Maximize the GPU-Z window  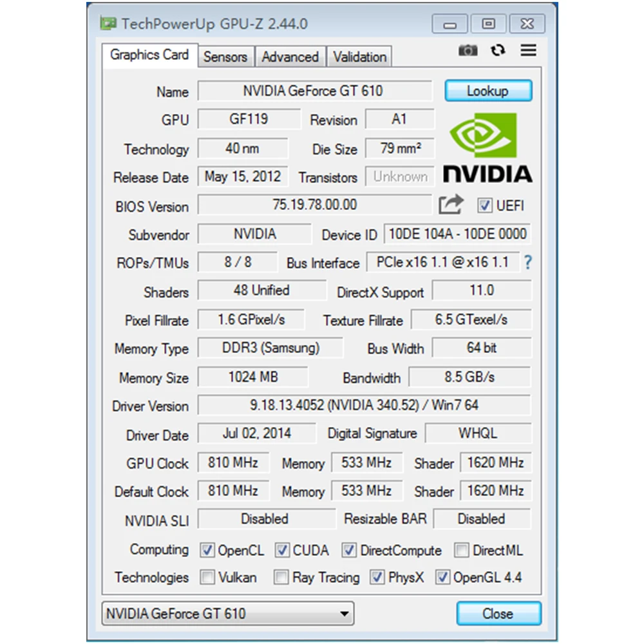pyautogui.click(x=488, y=24)
